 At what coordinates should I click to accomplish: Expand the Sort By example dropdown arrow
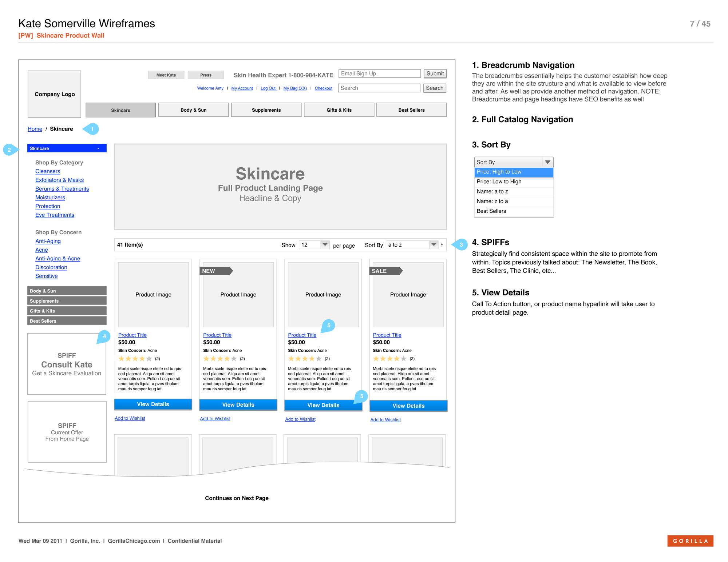(x=547, y=162)
